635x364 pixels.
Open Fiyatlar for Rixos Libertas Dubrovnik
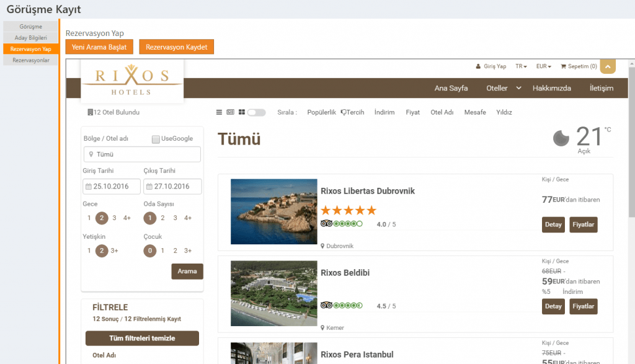(583, 224)
